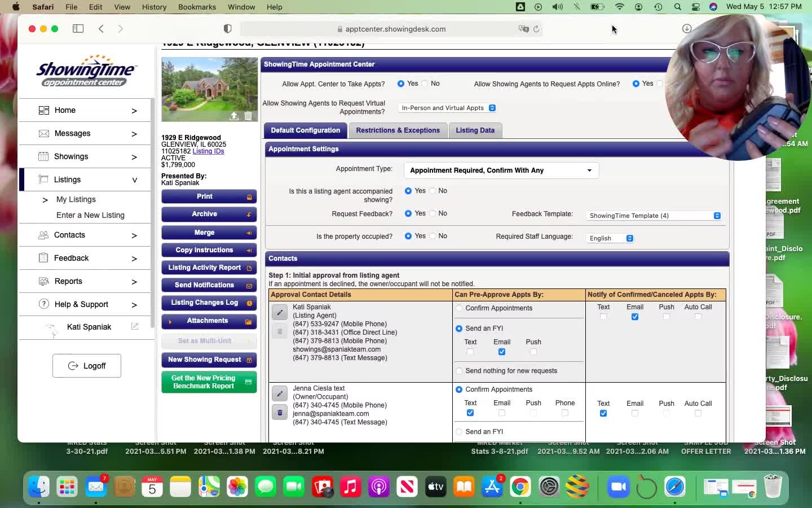This screenshot has width=812, height=508.
Task: Click the Listing Activity Report button
Action: pyautogui.click(x=209, y=268)
